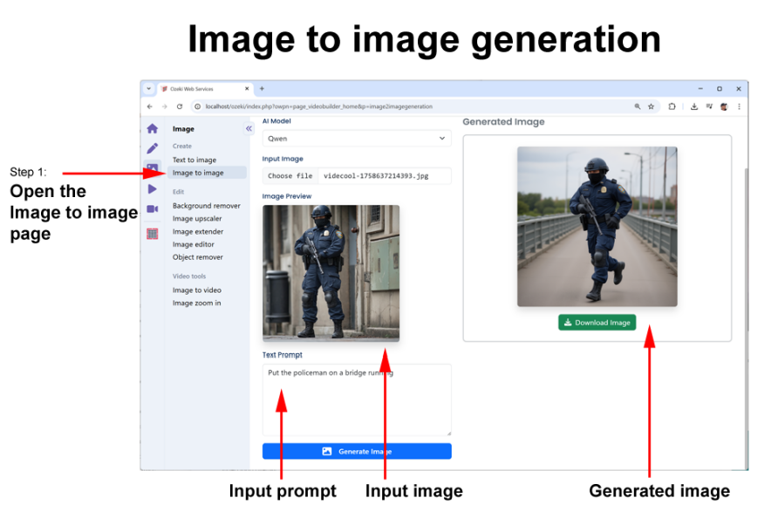
Task: Open the Home icon in sidebar
Action: coord(153,128)
